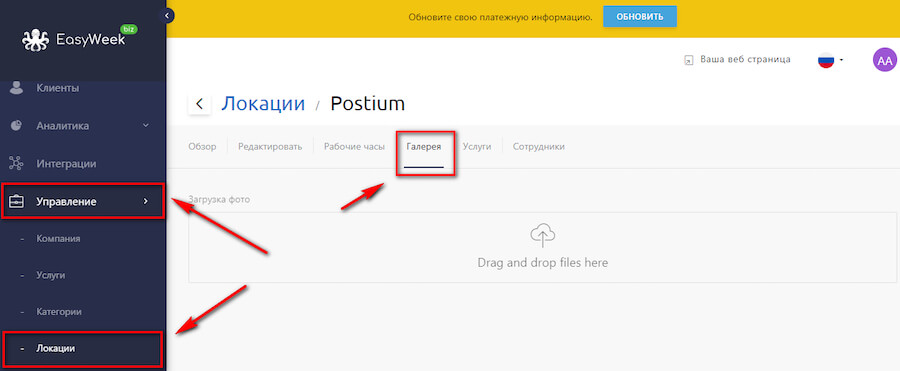
Task: Collapse the sidebar with the chevron toggle
Action: [166, 16]
